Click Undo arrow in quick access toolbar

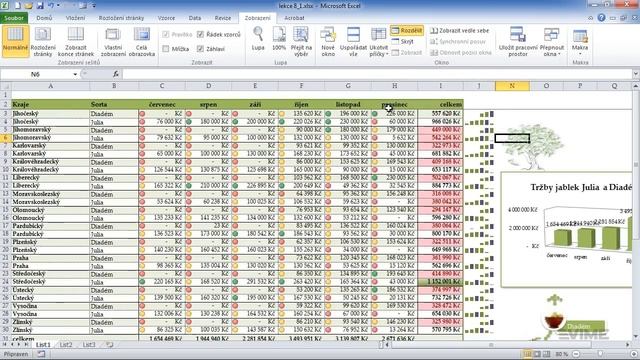[x=51, y=6]
